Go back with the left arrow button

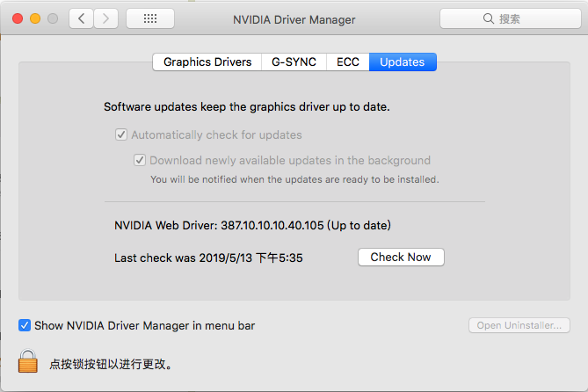81,18
